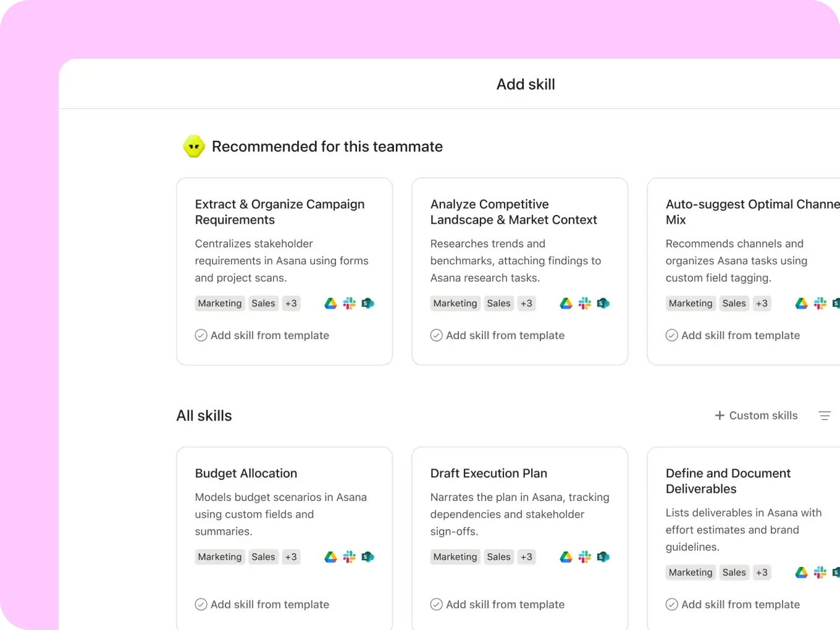
Task: Click Google Drive icon on Auto-suggest Optimal card
Action: 802,303
